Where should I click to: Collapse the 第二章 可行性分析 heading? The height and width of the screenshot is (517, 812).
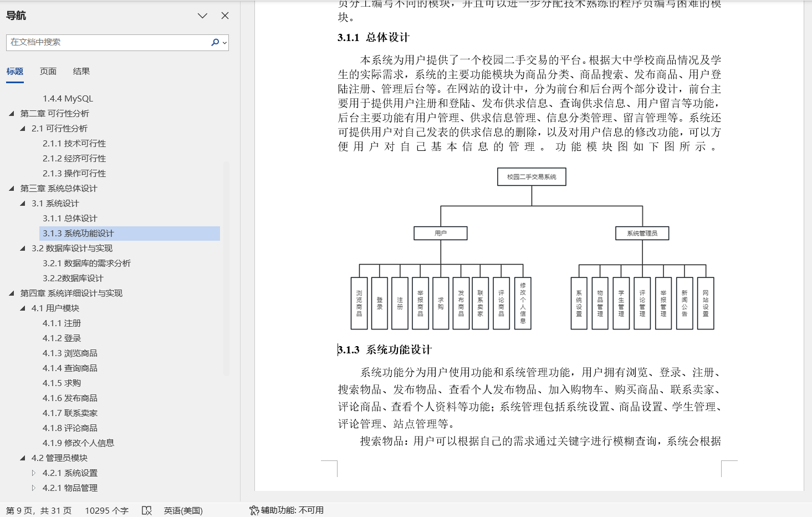click(12, 114)
